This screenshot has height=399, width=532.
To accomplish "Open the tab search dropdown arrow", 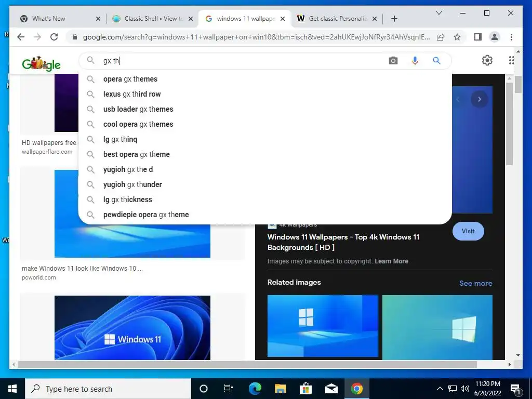I will click(438, 13).
